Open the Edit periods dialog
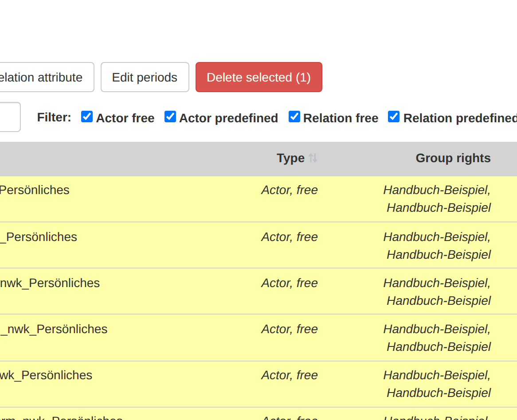Image resolution: width=517 pixels, height=420 pixels. (145, 77)
